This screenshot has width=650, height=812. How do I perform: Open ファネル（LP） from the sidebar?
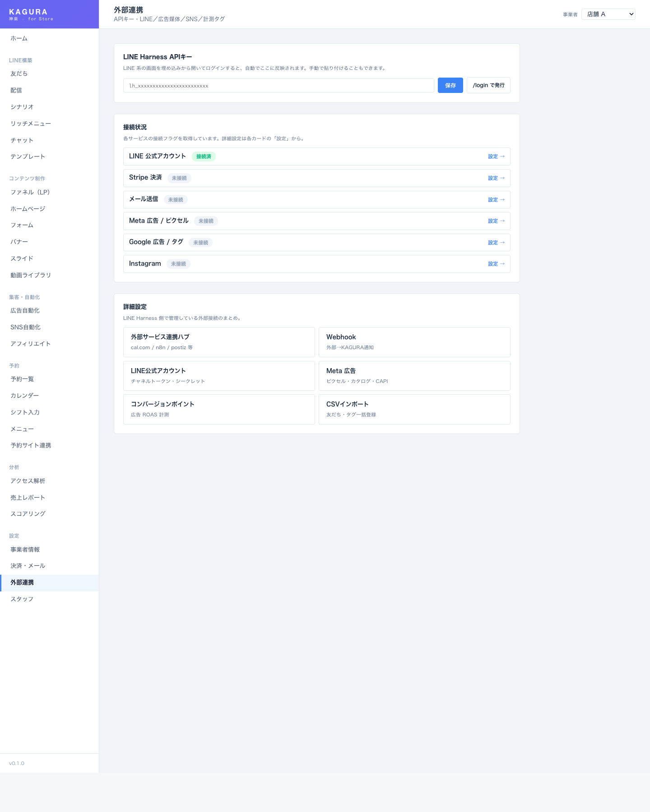(30, 192)
